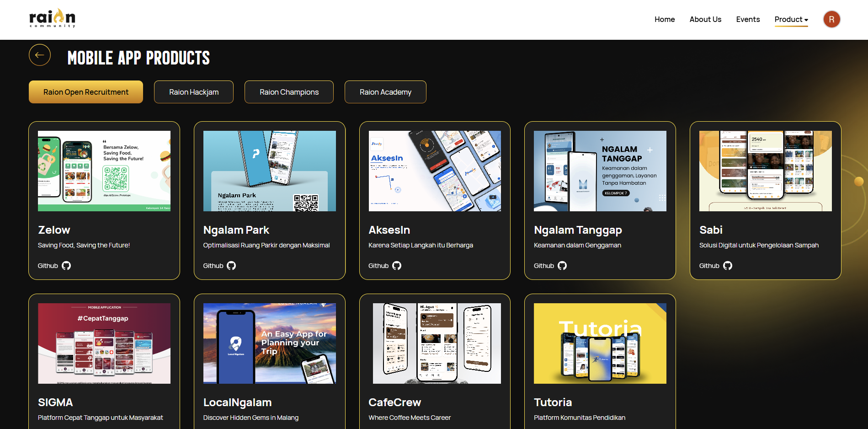Click the LocalNgalam card title
868x429 pixels.
237,402
